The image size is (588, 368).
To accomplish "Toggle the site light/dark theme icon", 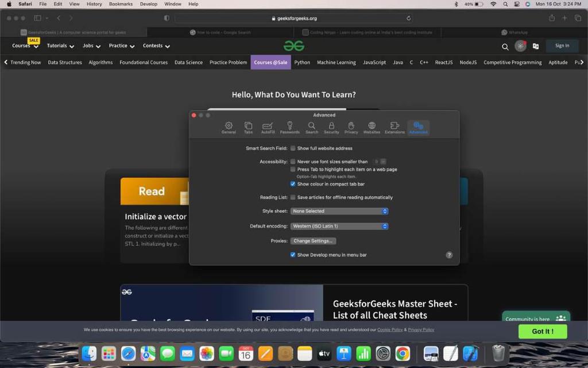I will tap(520, 46).
